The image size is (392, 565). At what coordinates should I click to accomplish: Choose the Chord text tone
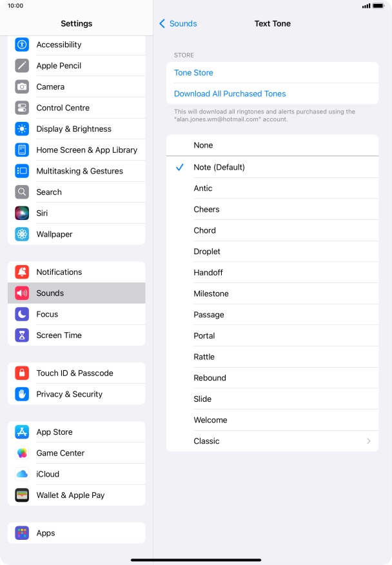pos(272,231)
